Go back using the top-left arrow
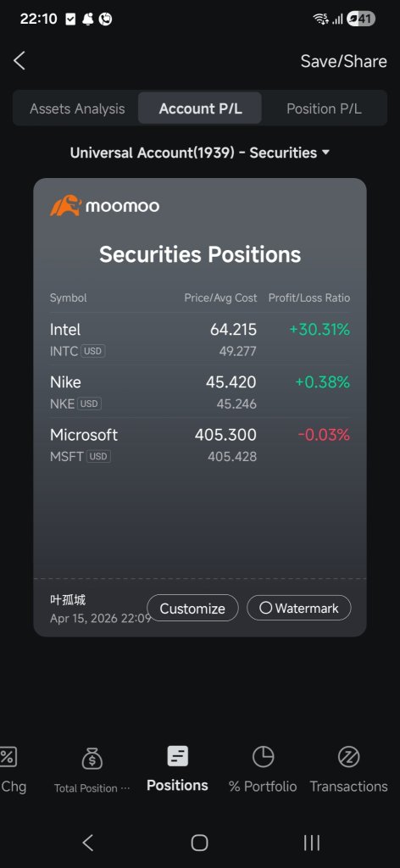This screenshot has width=400, height=868. click(x=19, y=61)
